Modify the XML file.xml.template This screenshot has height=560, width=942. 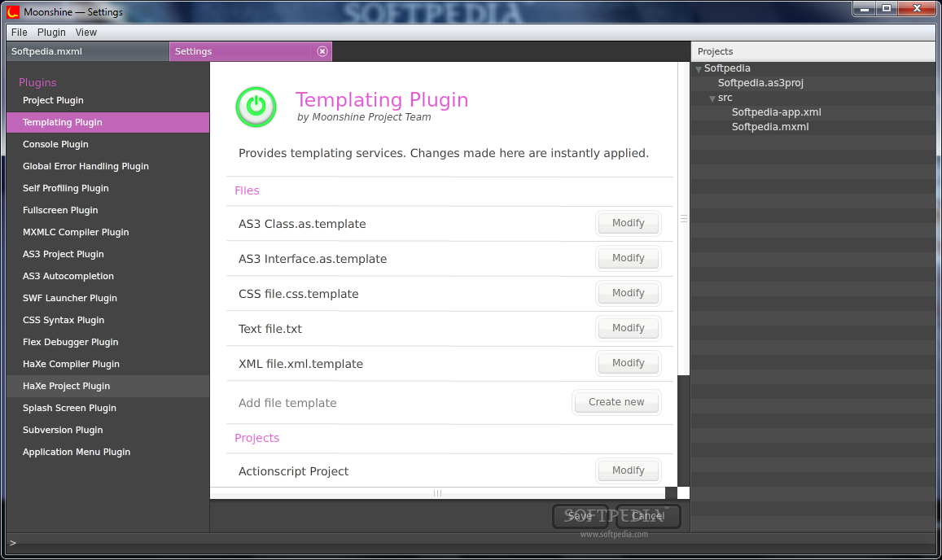629,363
